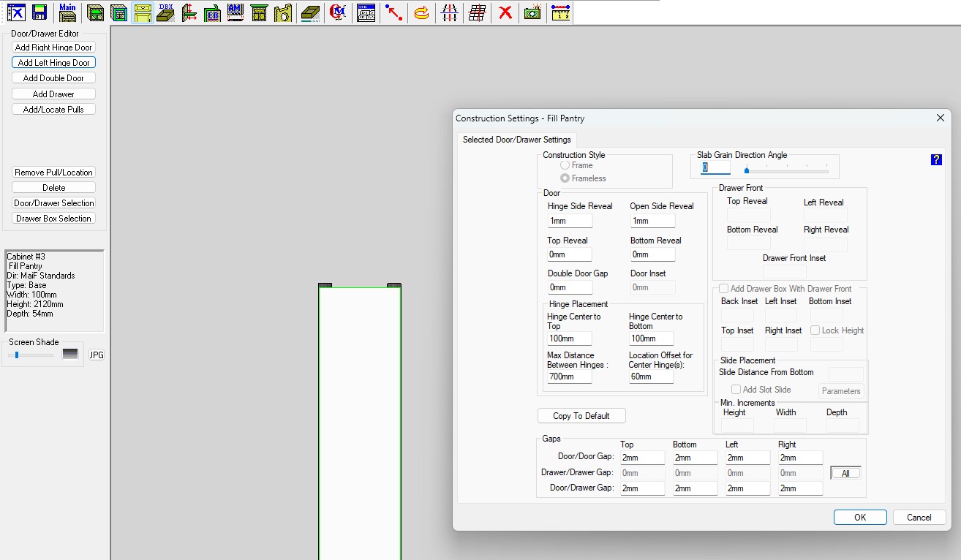Image resolution: width=961 pixels, height=560 pixels.
Task: Open Selected Door/Drawer Settings tab
Action: tap(516, 140)
